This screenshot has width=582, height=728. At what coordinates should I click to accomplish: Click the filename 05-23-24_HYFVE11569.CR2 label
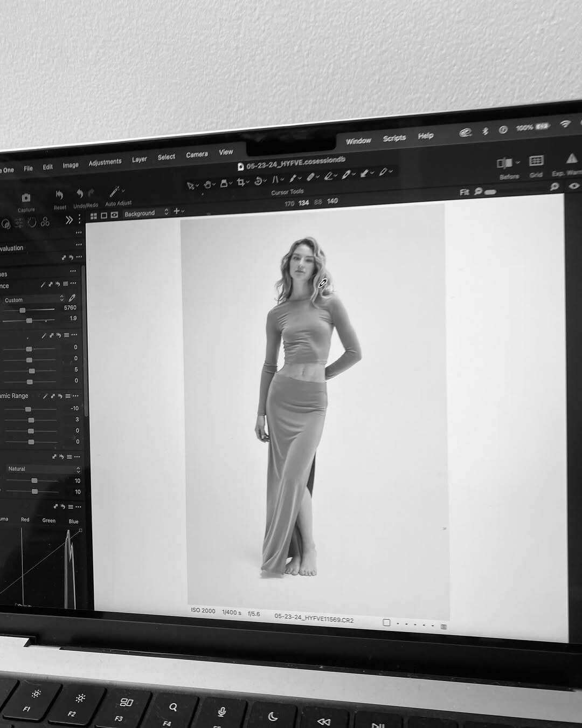point(314,618)
